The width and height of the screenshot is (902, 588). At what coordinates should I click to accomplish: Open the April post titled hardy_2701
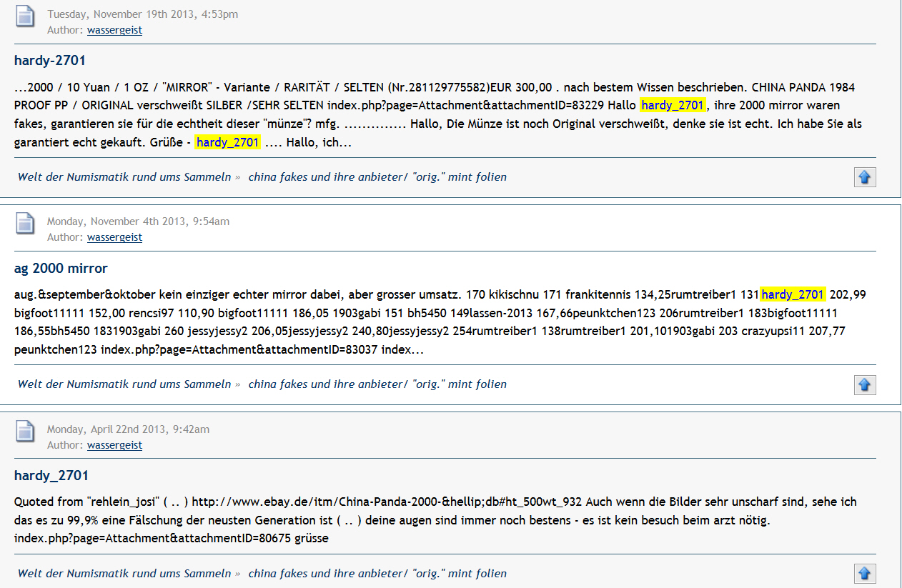pyautogui.click(x=51, y=476)
